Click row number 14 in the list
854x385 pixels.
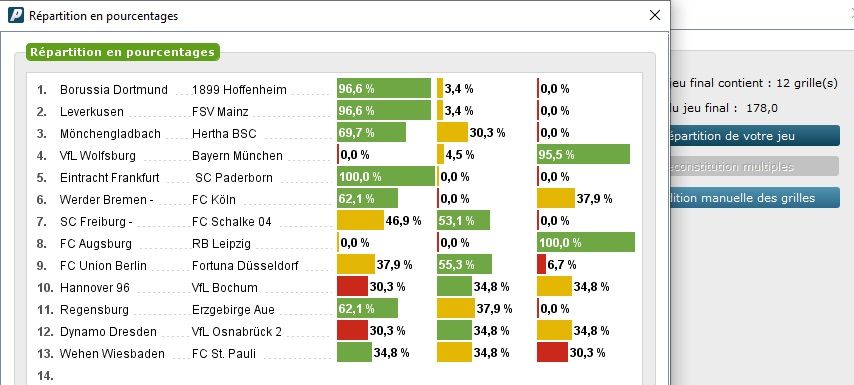pos(45,375)
